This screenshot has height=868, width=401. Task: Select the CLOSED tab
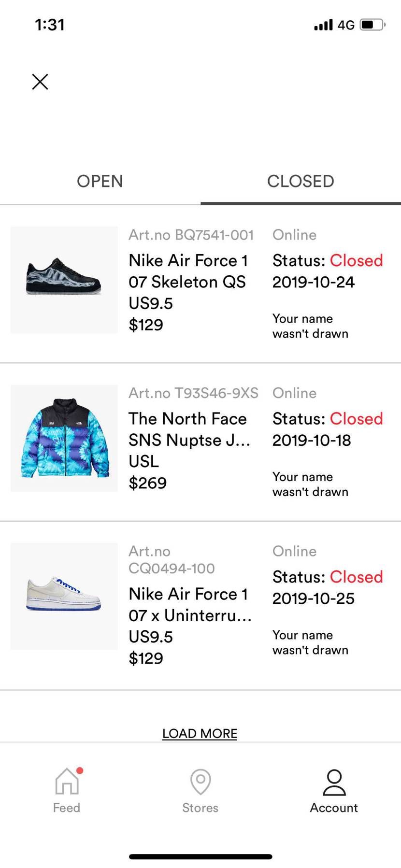[301, 181]
